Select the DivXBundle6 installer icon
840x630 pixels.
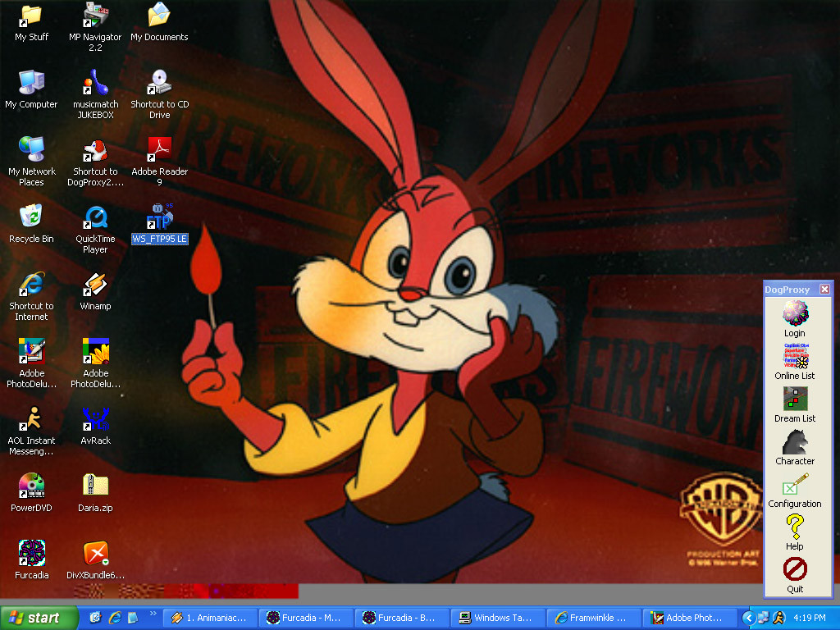point(95,560)
